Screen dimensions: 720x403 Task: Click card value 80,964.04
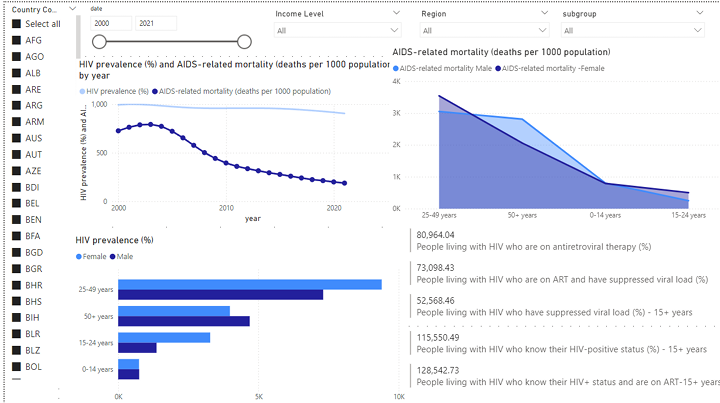pyautogui.click(x=435, y=235)
